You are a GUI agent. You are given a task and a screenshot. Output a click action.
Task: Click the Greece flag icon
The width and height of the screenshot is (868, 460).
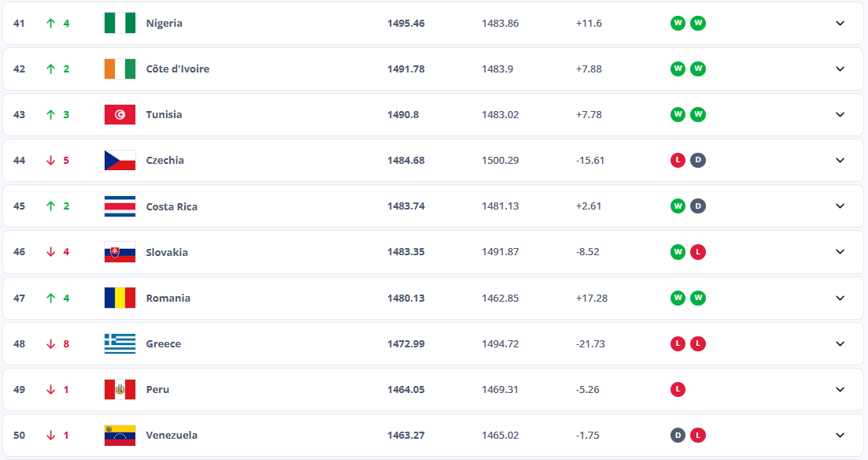[120, 343]
